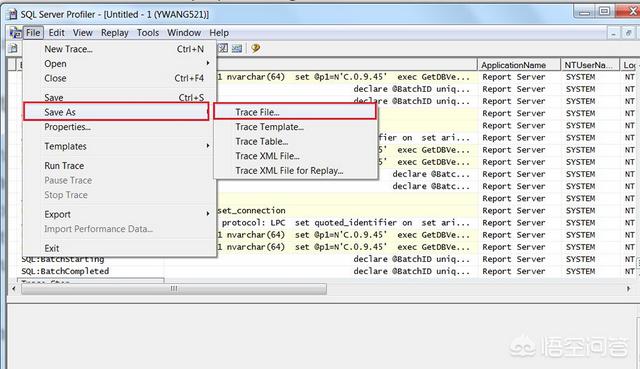Select Trace File... in Save As submenu
Viewport: 640px width, 369px height.
pyautogui.click(x=295, y=112)
